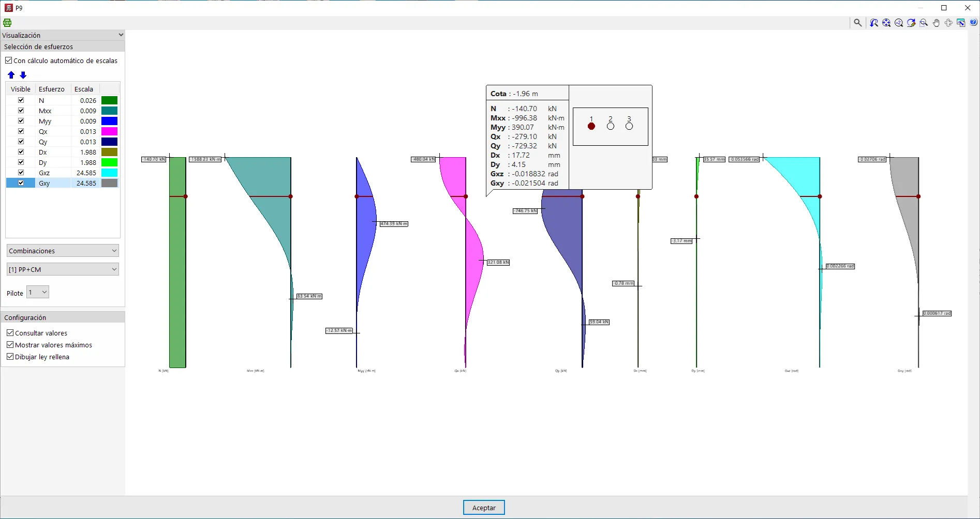980x519 pixels.
Task: Click the Esfuerzo column header
Action: pyautogui.click(x=52, y=89)
